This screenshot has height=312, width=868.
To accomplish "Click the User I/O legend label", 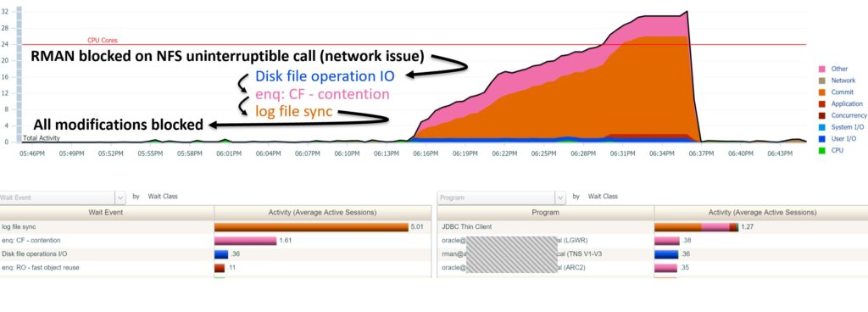I will (x=843, y=139).
